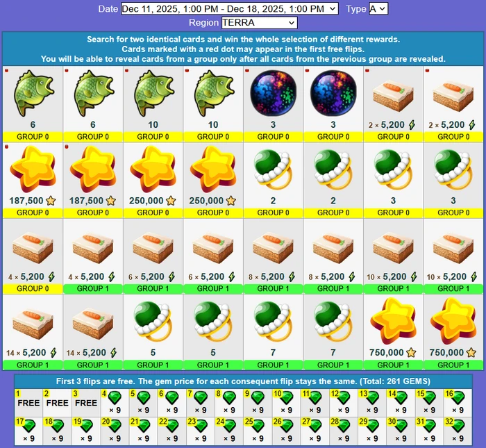Open the Date range dropdown
Viewport: 486px width, 448px height.
click(x=229, y=8)
